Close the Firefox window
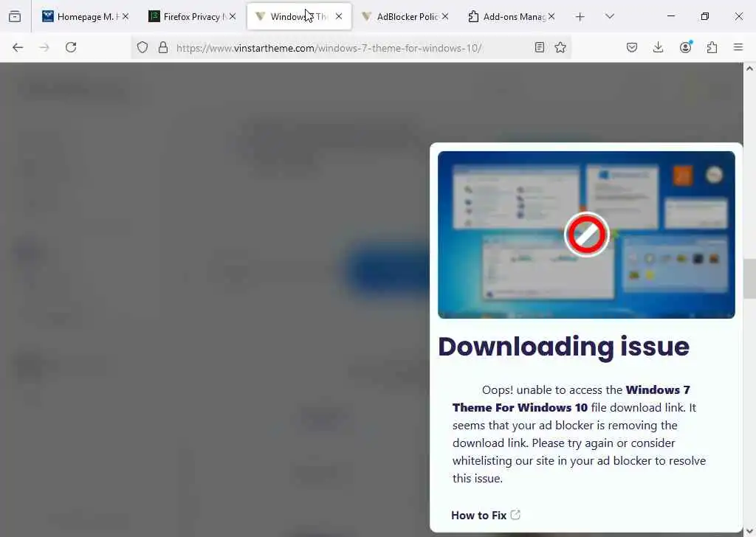 point(738,16)
